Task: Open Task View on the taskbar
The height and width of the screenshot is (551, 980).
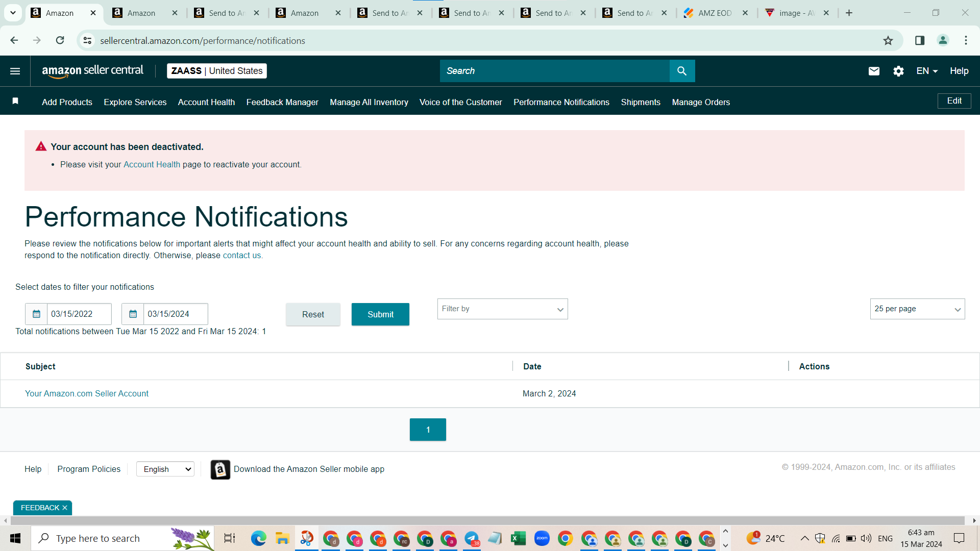Action: point(230,538)
